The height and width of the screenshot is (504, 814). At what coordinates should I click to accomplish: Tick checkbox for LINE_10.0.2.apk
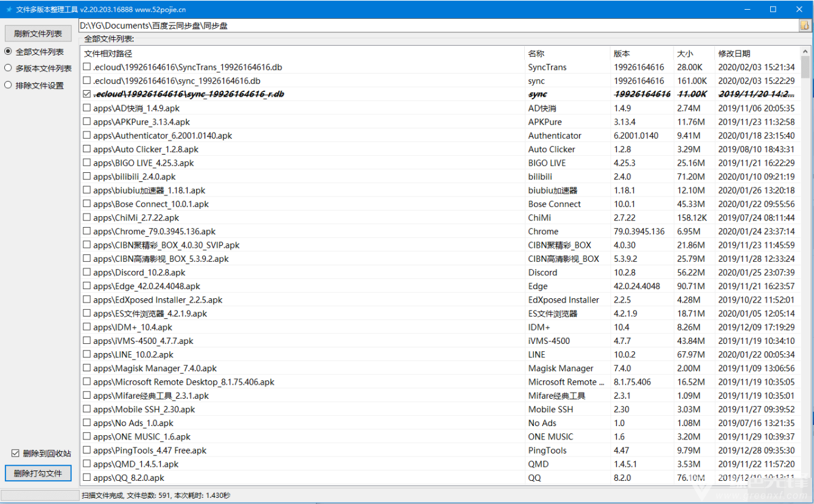pos(87,354)
